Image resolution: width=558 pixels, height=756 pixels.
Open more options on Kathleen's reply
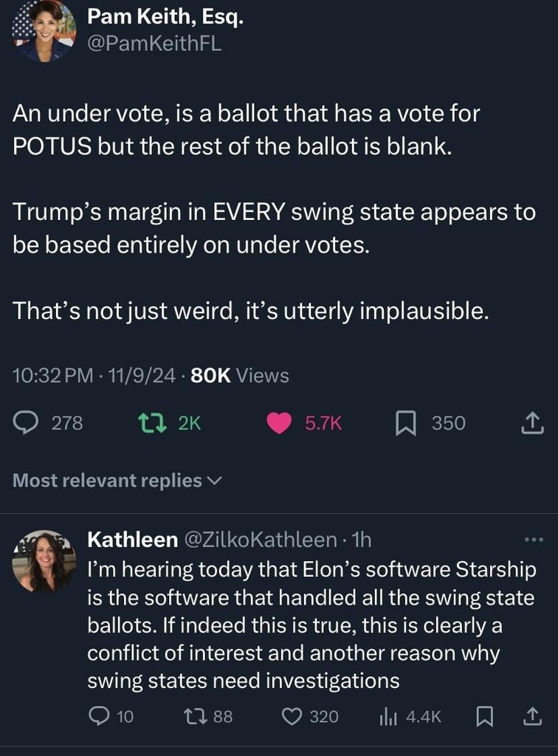(x=532, y=540)
